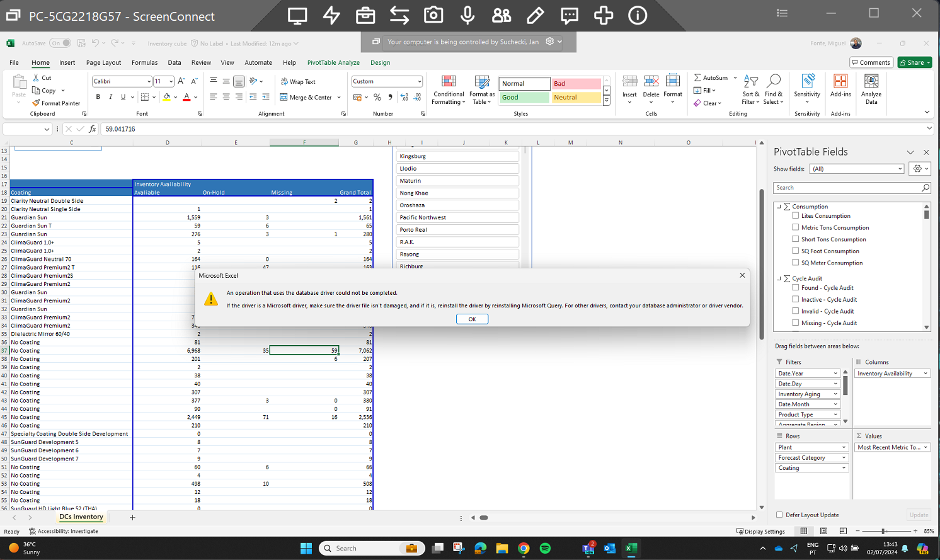Toggle the AutoSave switch
The height and width of the screenshot is (560, 940).
coord(60,43)
